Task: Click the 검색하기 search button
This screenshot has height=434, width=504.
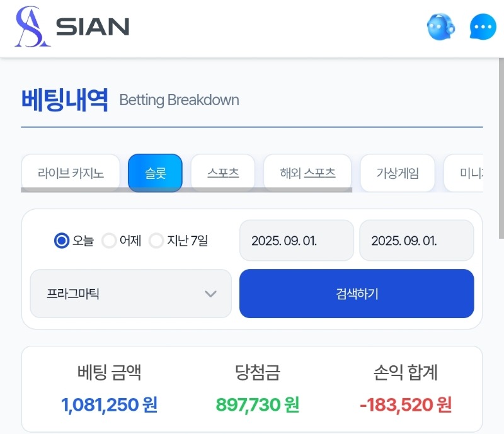Action: pos(357,294)
